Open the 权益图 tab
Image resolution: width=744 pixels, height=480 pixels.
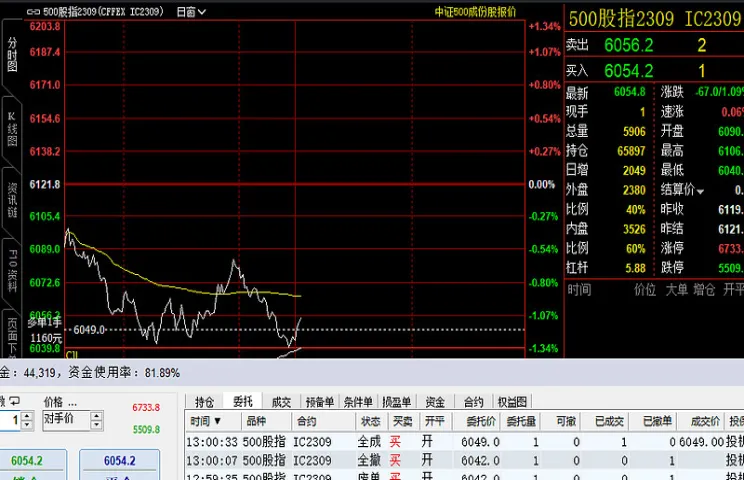(512, 402)
